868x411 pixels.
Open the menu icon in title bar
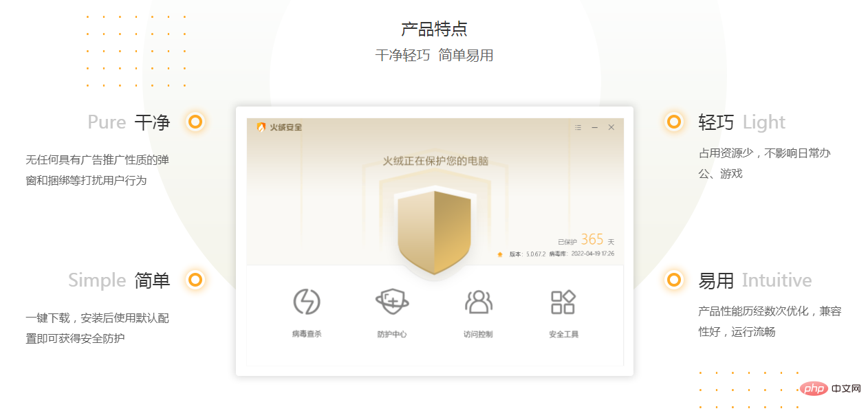(578, 127)
